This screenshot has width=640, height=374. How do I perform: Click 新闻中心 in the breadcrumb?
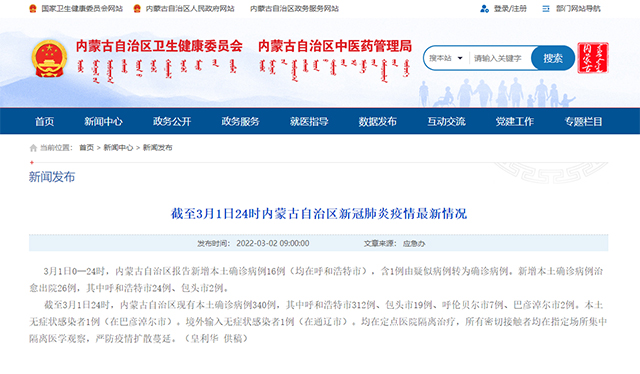[x=118, y=148]
